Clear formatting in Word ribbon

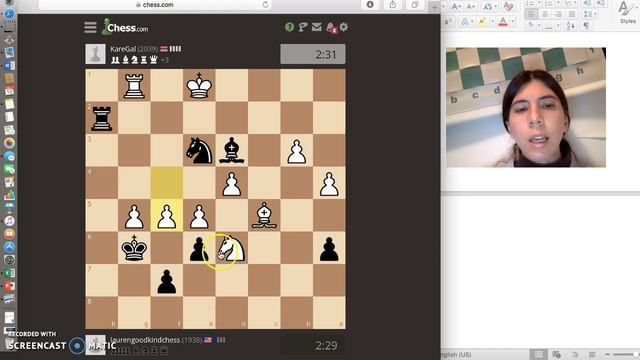point(509,6)
